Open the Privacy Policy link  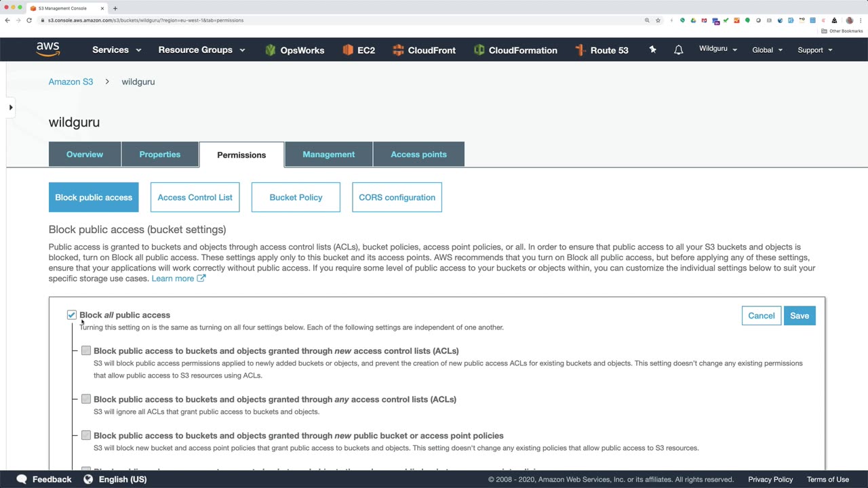pos(770,479)
